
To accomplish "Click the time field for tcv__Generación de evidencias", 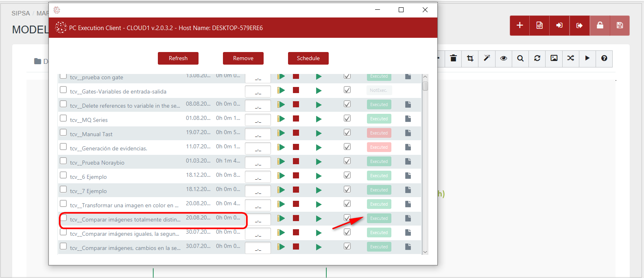I will point(258,148).
